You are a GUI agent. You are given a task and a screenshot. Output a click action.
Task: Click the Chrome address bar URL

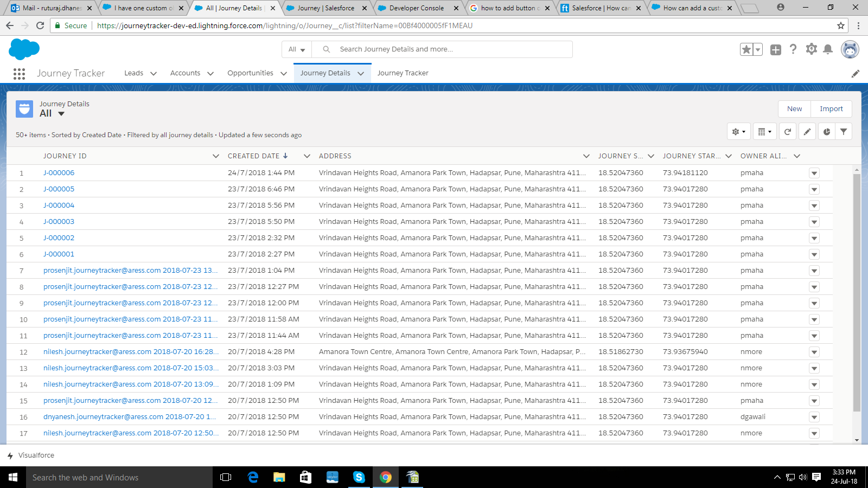click(284, 25)
